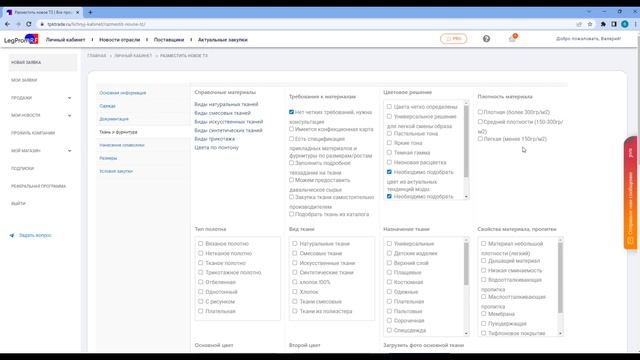
Task: Click the Свойства материала list scrollbar
Action: (560, 278)
